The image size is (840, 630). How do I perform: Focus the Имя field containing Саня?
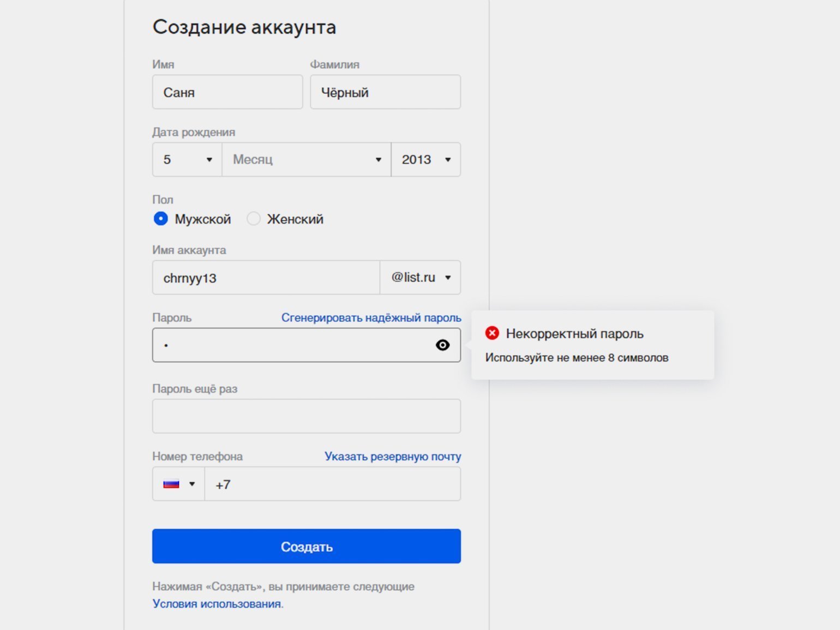click(x=227, y=92)
